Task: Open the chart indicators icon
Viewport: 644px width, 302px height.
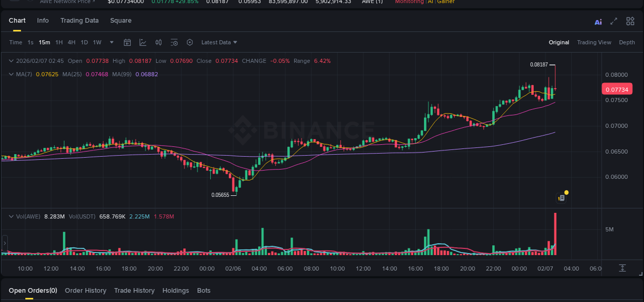Action: (x=143, y=42)
